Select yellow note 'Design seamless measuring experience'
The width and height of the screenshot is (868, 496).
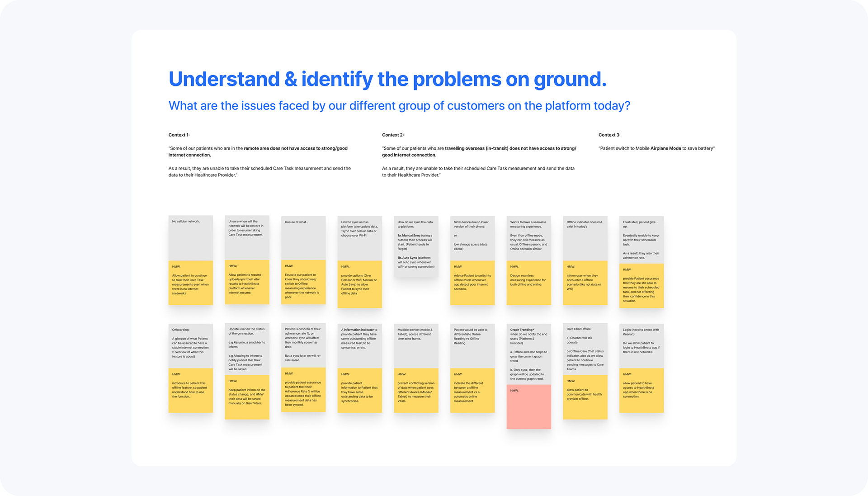[x=528, y=282]
